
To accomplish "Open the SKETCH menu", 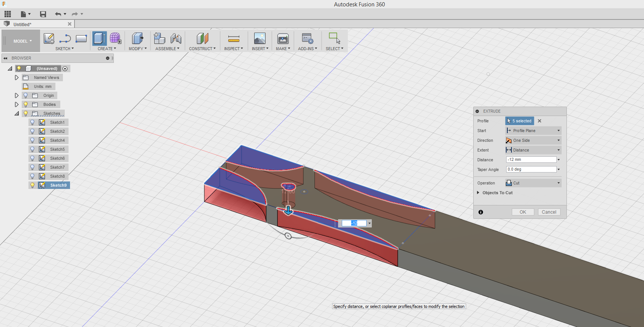I will point(64,49).
